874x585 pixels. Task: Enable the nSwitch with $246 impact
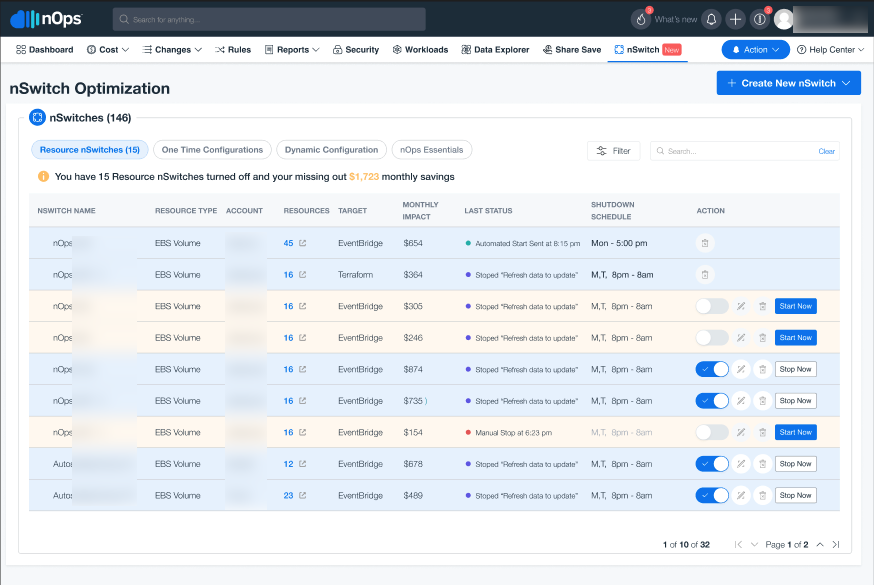712,338
